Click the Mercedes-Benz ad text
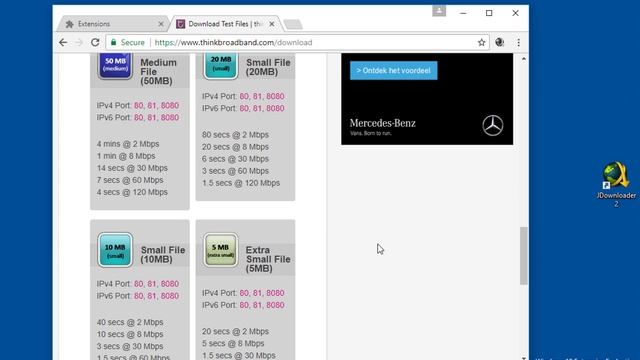This screenshot has width=640, height=360. pyautogui.click(x=382, y=123)
